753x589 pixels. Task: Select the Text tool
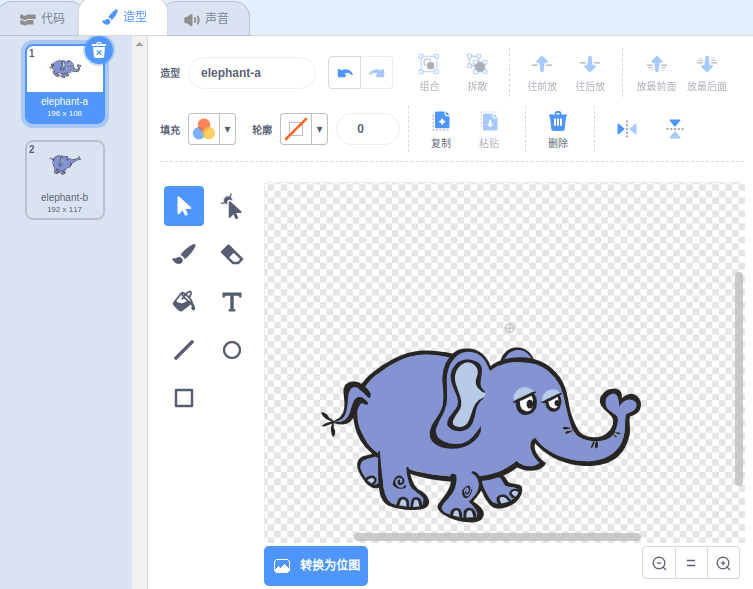[x=232, y=302]
